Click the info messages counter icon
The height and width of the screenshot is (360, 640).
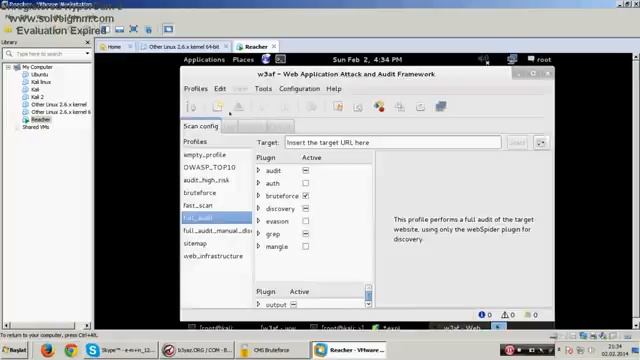point(482,315)
